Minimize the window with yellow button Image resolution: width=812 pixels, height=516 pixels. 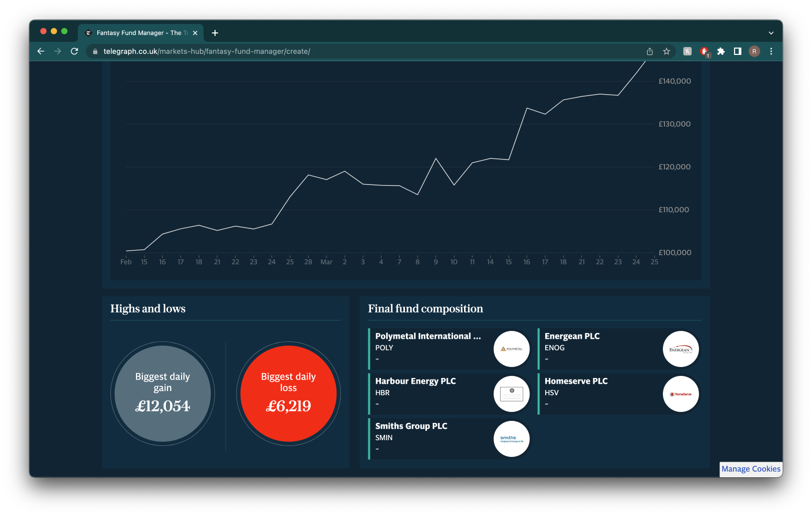54,31
